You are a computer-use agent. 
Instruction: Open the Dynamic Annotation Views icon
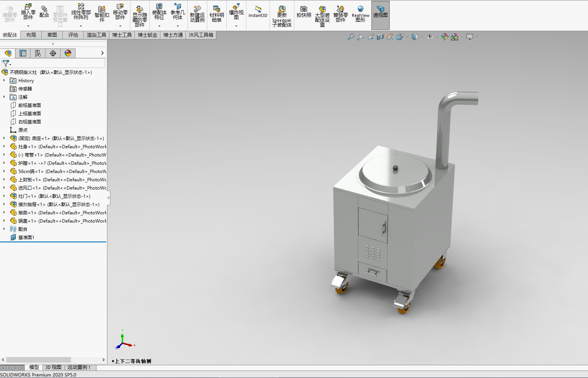click(390, 37)
